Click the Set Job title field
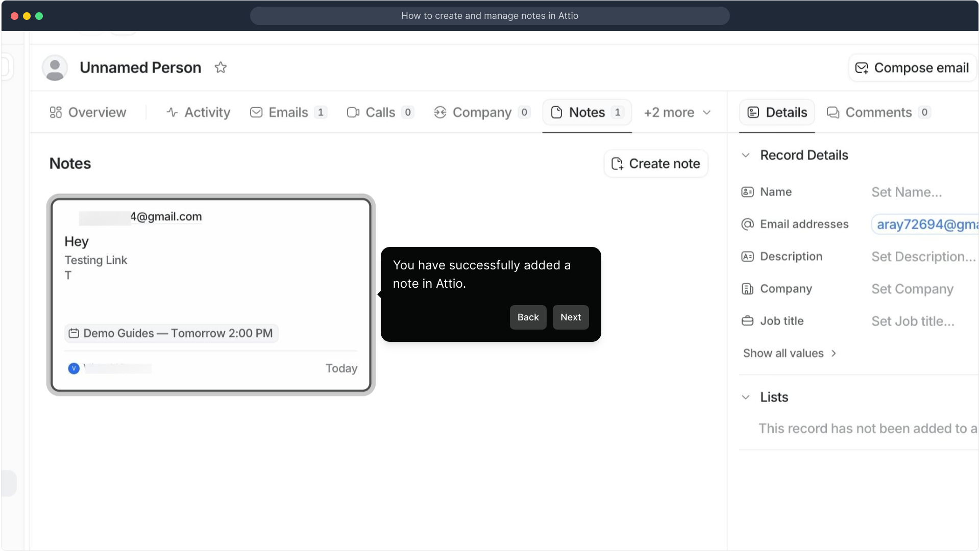This screenshot has height=551, width=980. (913, 321)
